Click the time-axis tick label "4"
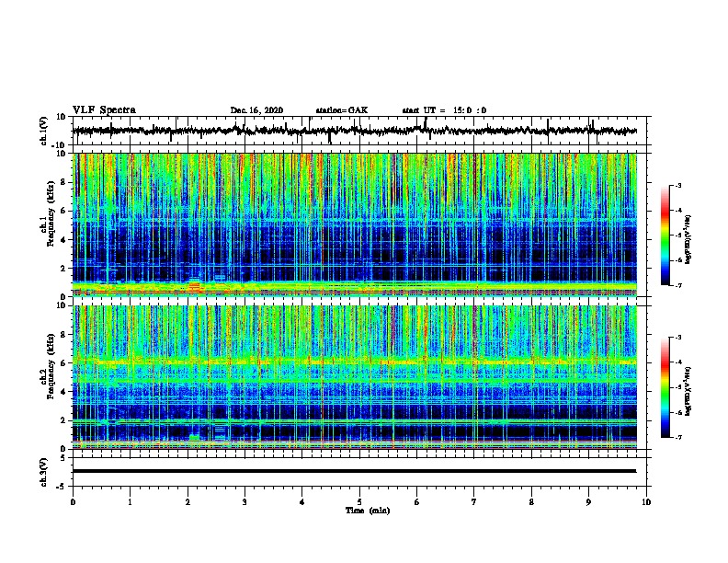Screen dimensions: 728x563 (302, 502)
